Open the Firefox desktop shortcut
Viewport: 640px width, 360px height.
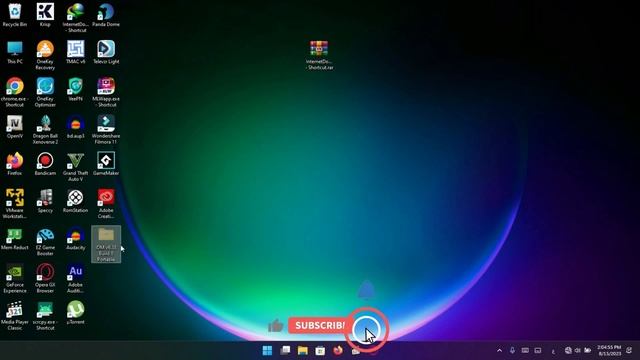[x=15, y=164]
